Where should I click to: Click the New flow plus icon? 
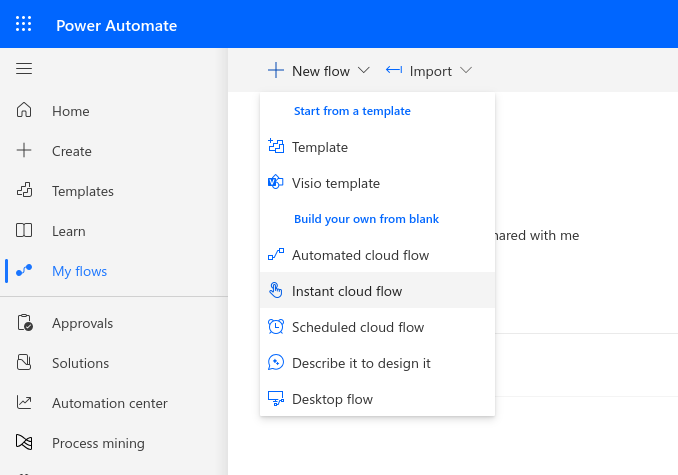pos(276,70)
